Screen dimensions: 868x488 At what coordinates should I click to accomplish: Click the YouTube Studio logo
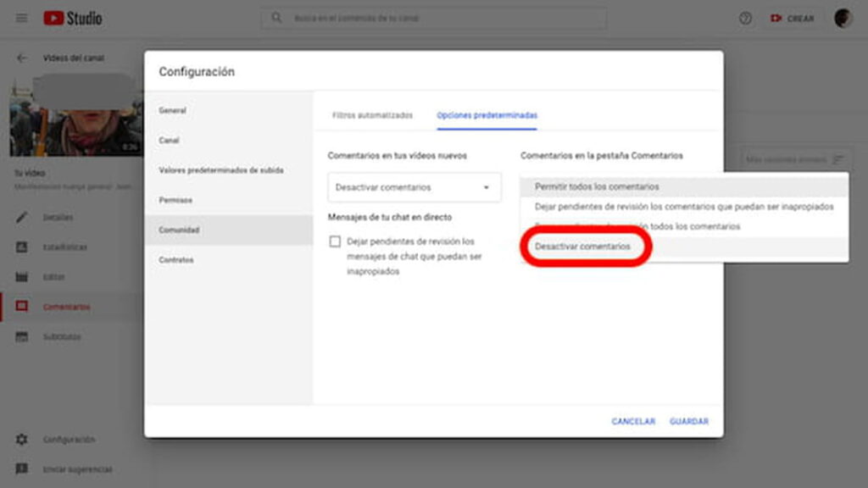[x=73, y=18]
